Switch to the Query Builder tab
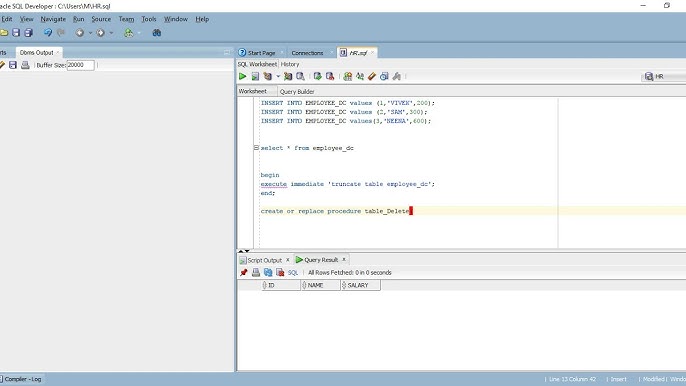Image resolution: width=686 pixels, height=386 pixels. click(297, 91)
